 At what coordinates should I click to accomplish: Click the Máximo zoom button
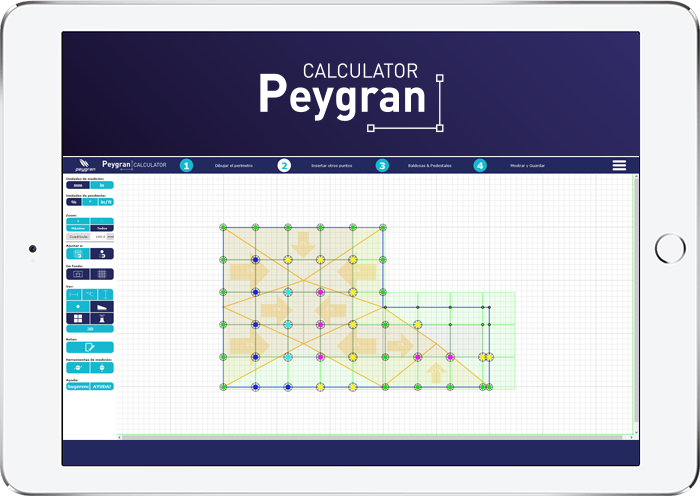tap(78, 228)
